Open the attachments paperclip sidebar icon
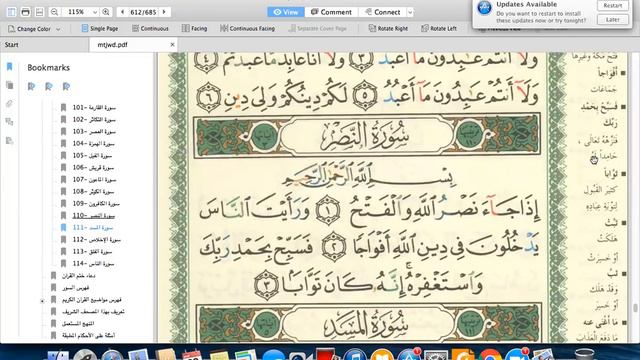This screenshot has width=640, height=360. 10,104
